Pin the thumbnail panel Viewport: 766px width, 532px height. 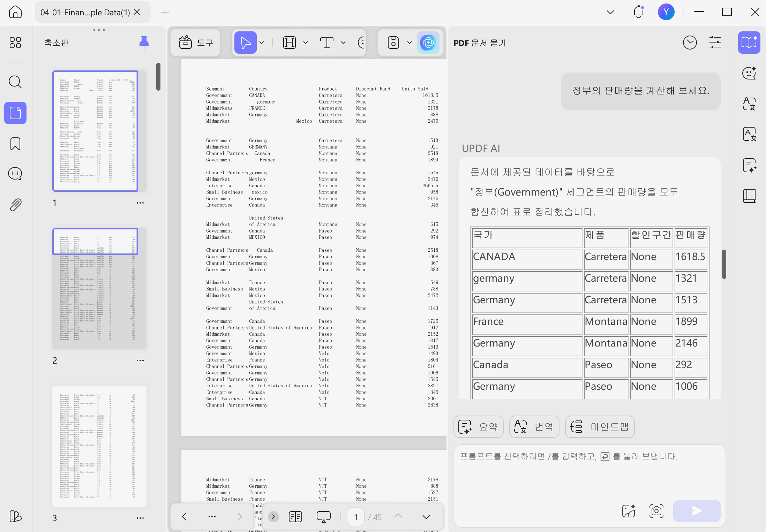pyautogui.click(x=144, y=43)
